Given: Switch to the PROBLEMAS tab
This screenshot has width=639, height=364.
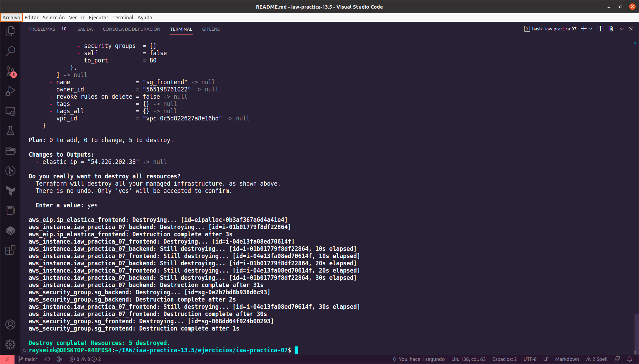Looking at the screenshot, I should [41, 29].
